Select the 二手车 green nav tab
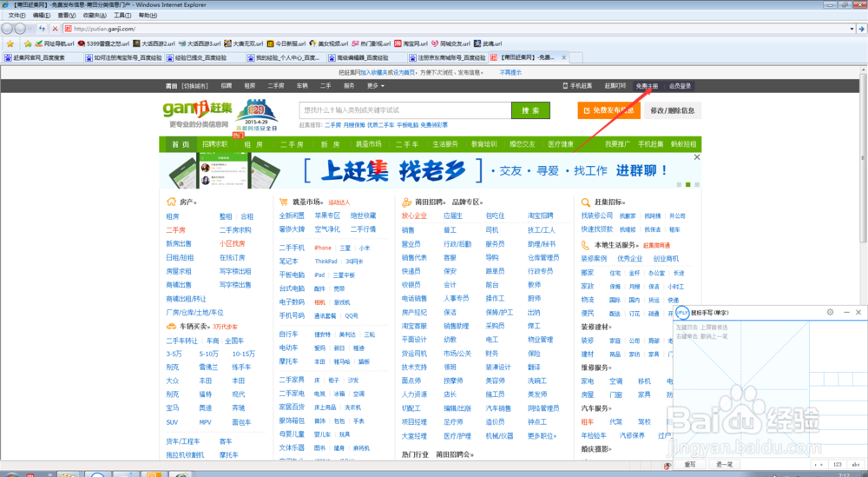This screenshot has height=477, width=868. point(407,144)
